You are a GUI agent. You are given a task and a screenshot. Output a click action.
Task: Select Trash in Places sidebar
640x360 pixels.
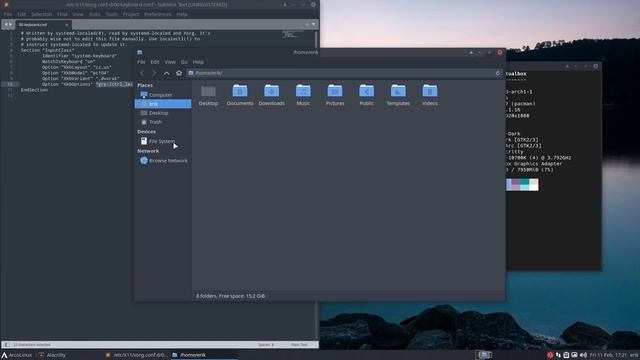tap(163, 122)
